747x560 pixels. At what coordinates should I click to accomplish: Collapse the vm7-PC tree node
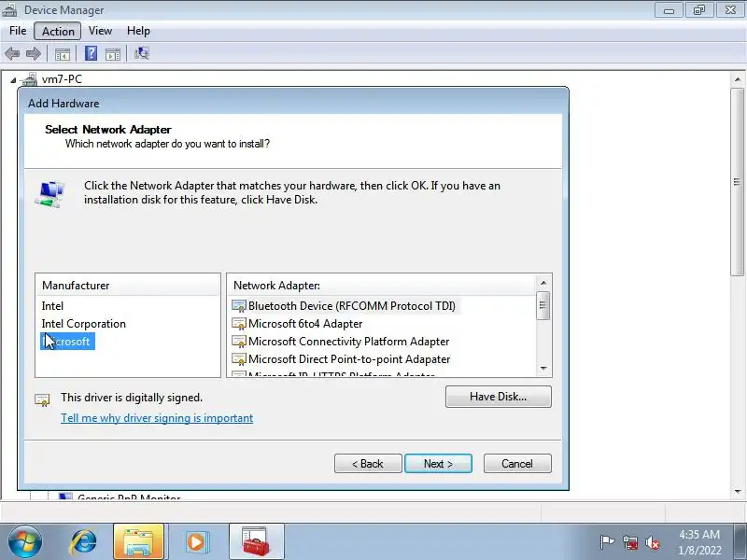[x=13, y=80]
